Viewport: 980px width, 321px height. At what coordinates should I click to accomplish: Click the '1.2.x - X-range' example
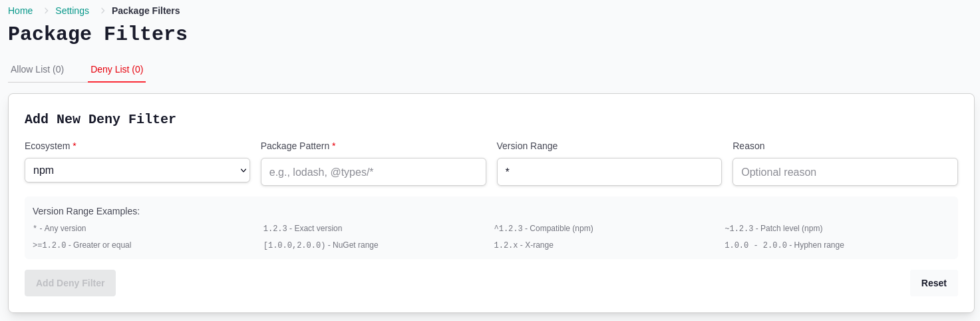point(524,245)
